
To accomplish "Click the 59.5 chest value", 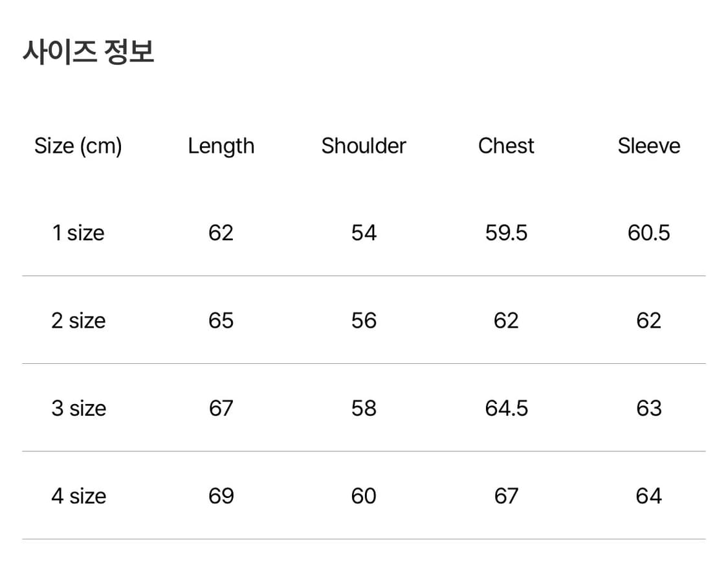I will coord(506,233).
